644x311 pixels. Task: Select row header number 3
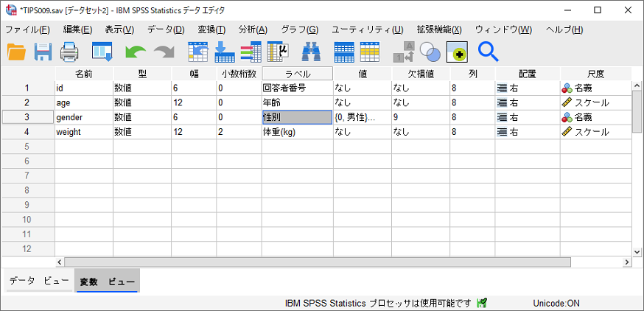coord(27,117)
